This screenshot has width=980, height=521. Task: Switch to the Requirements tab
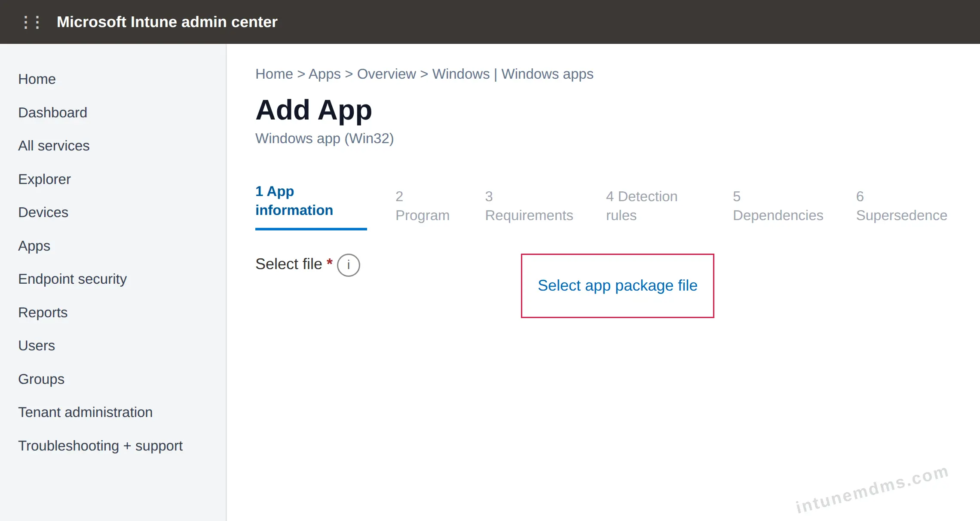click(x=529, y=206)
